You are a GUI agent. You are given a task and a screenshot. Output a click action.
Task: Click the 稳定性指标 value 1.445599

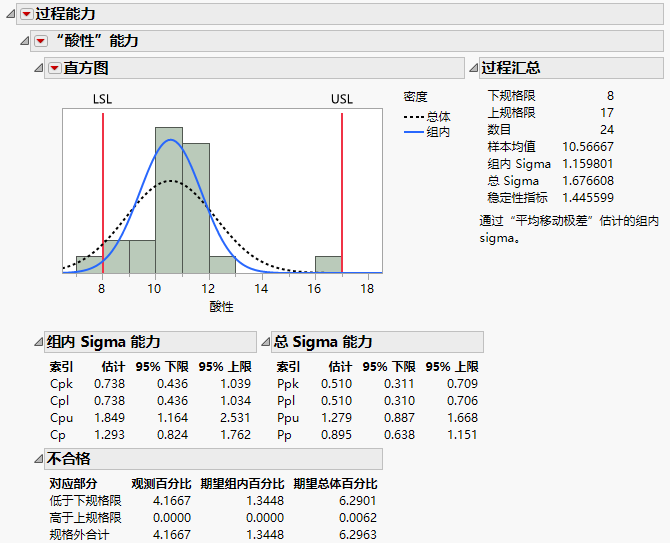pos(588,197)
